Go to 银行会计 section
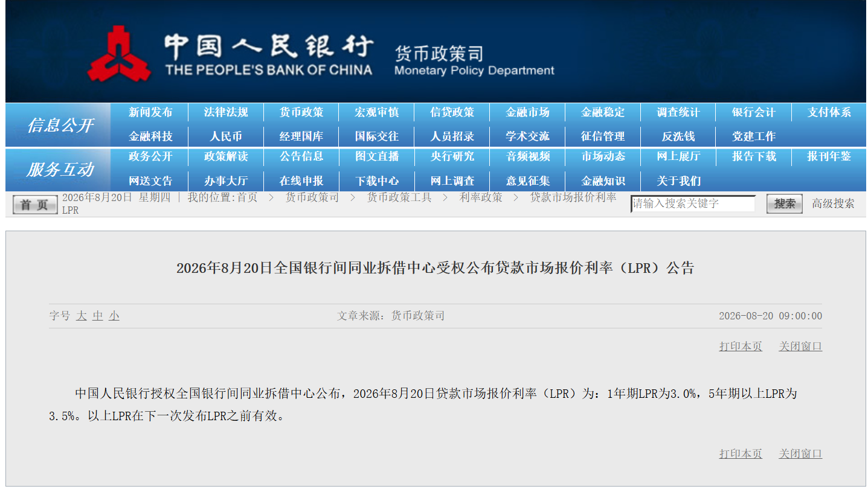Viewport: 868px width, 489px height. click(754, 112)
